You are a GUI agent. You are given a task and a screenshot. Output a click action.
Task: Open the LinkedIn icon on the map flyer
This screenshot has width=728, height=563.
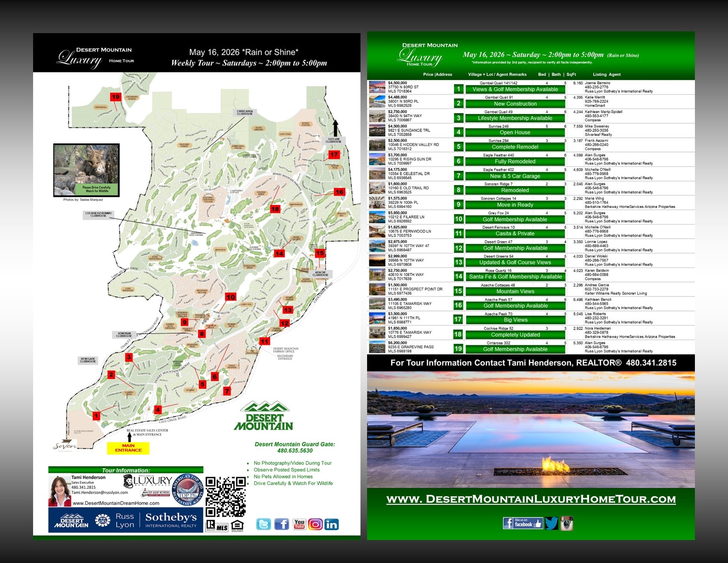(x=331, y=524)
